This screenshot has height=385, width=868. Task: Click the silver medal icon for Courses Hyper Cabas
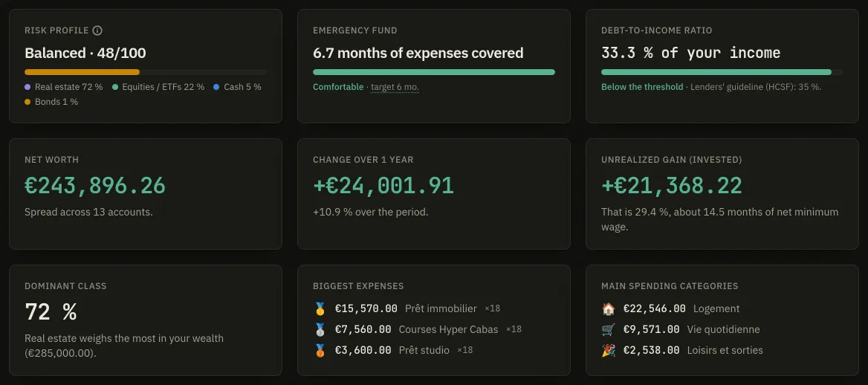pyautogui.click(x=320, y=329)
